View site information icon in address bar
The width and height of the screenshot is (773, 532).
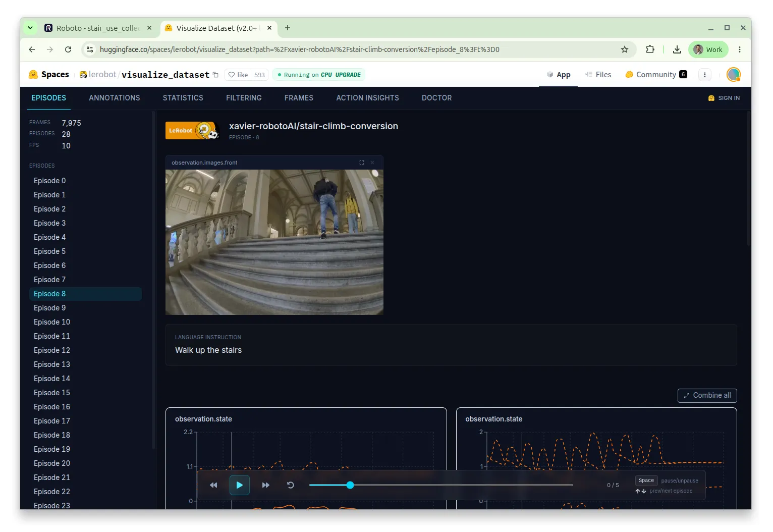[x=90, y=49]
